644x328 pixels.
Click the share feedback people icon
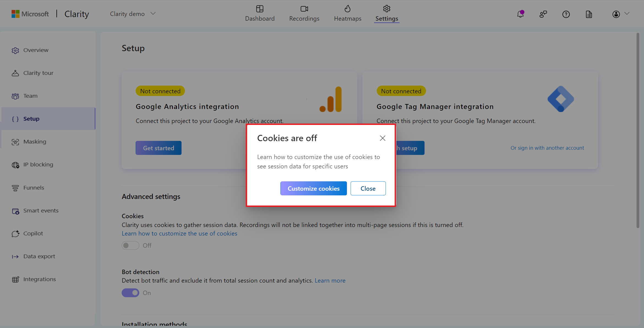pyautogui.click(x=543, y=14)
